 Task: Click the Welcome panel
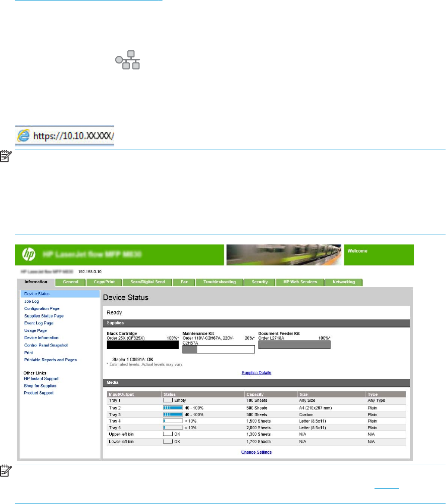379,255
